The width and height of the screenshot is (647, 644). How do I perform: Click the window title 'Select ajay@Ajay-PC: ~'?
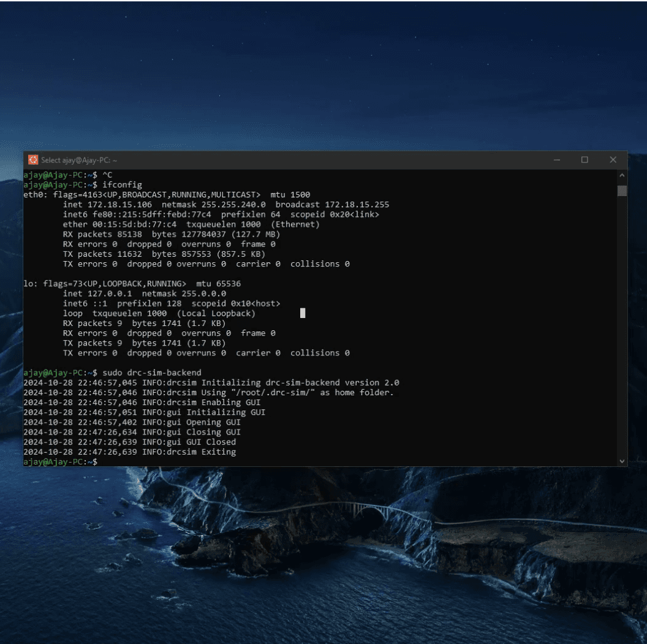tap(79, 160)
